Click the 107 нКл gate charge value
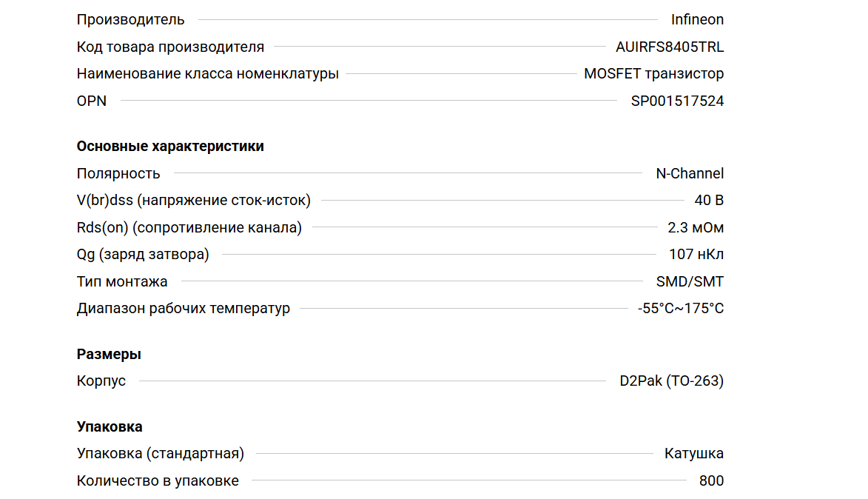This screenshot has width=868, height=499. pos(696,255)
